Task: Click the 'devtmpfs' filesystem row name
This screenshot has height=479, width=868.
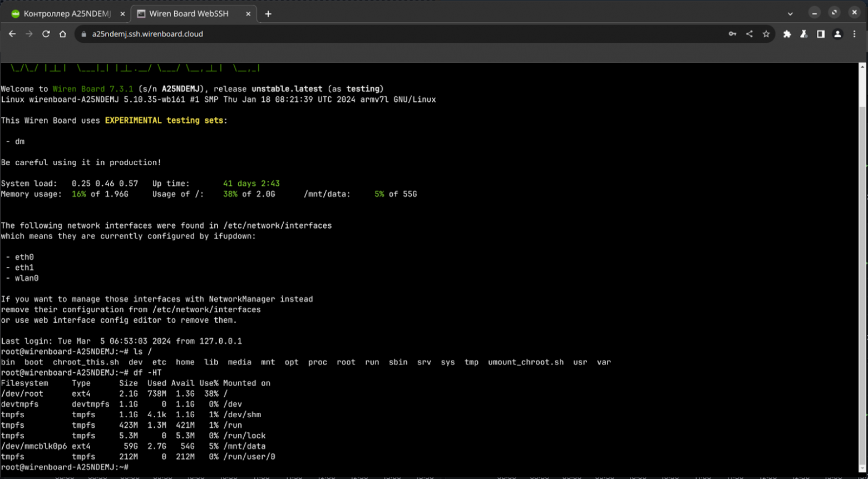Action: pos(19,404)
